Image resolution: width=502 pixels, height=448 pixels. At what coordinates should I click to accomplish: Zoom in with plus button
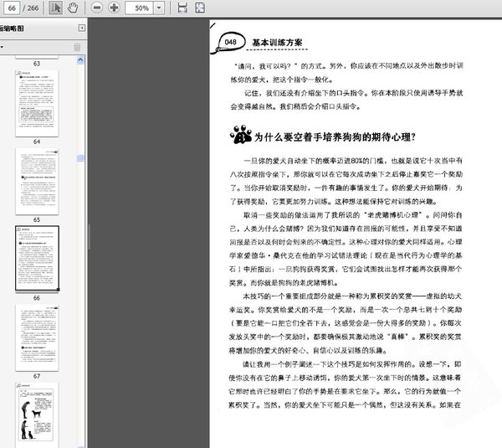click(114, 8)
